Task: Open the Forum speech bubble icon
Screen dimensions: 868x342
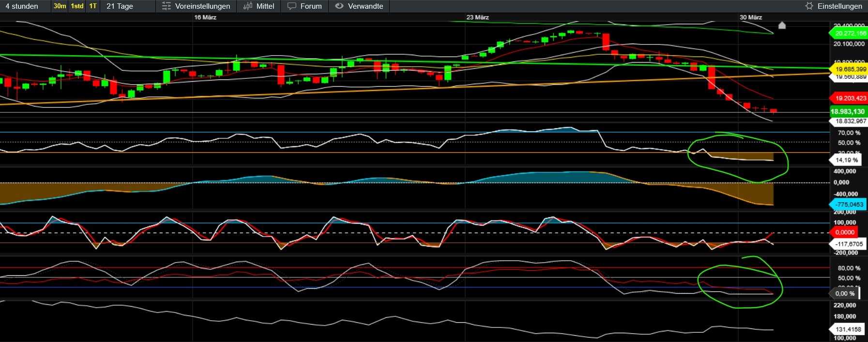Action: tap(291, 6)
